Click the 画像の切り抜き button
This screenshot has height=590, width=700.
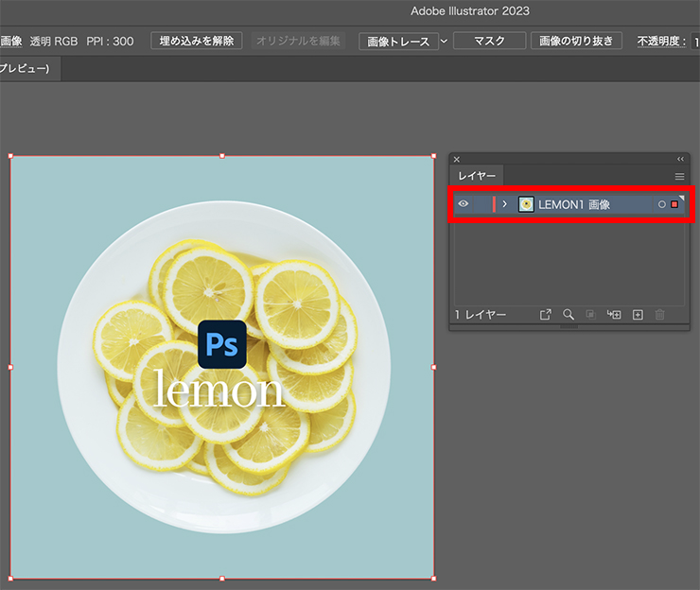point(576,42)
